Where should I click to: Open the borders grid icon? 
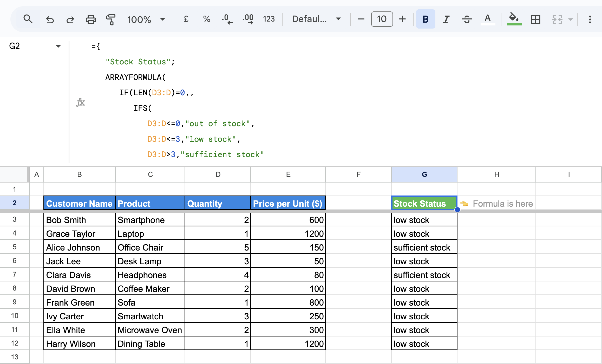pos(535,19)
